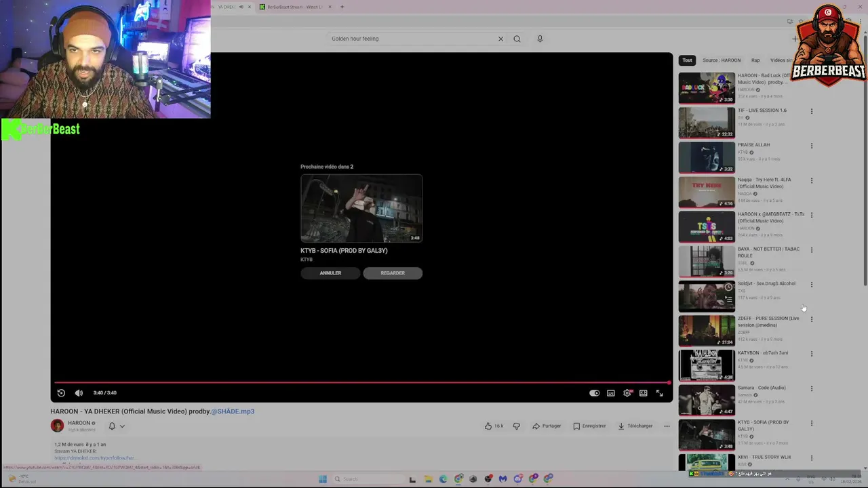Open subtitles via the captions icon
The image size is (868, 488).
coord(611,393)
